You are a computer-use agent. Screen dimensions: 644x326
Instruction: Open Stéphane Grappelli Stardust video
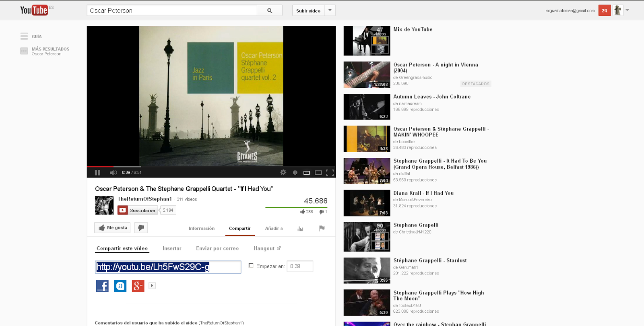pyautogui.click(x=430, y=260)
